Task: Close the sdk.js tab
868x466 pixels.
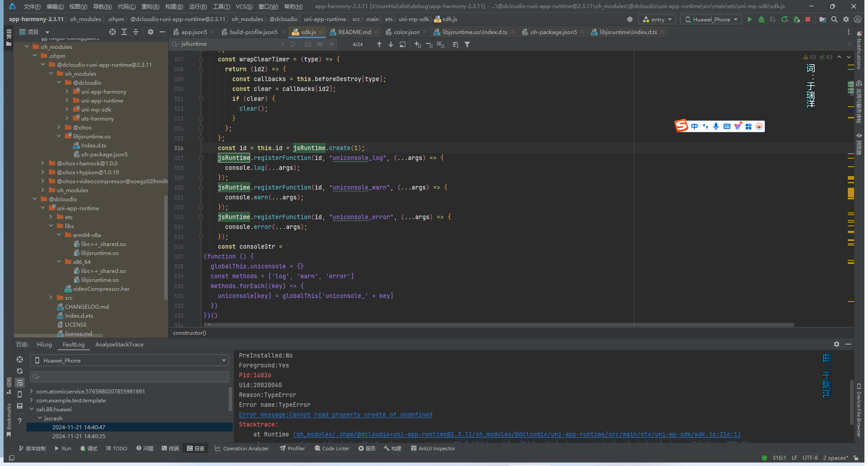Action: point(320,32)
